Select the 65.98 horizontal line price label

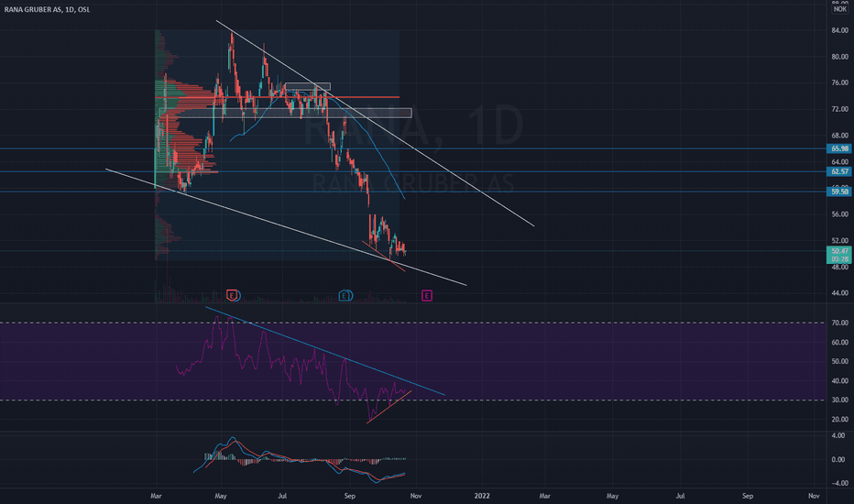839,148
